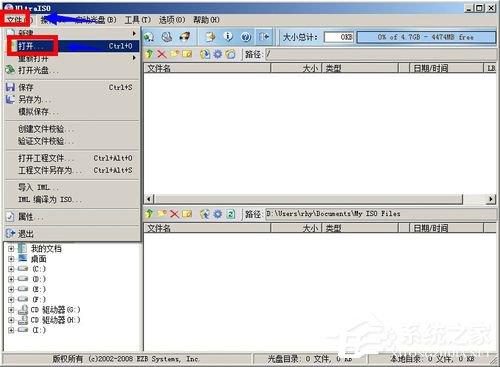Choose 保存 Ctrl+S menu item

pos(72,87)
